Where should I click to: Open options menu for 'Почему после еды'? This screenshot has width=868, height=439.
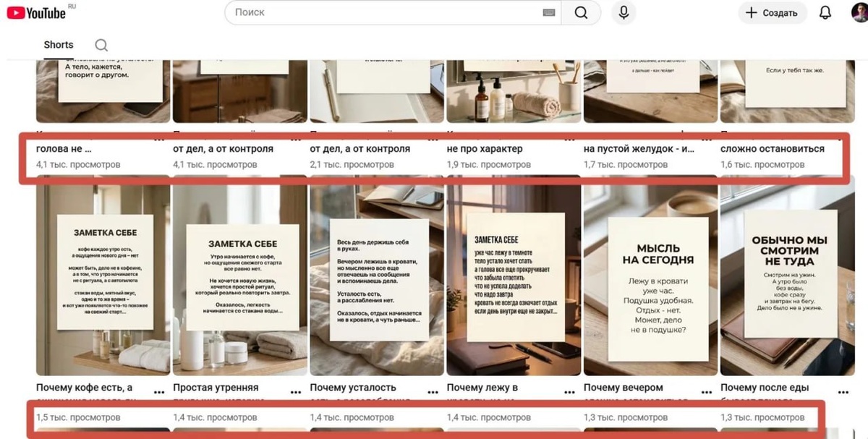pos(842,391)
